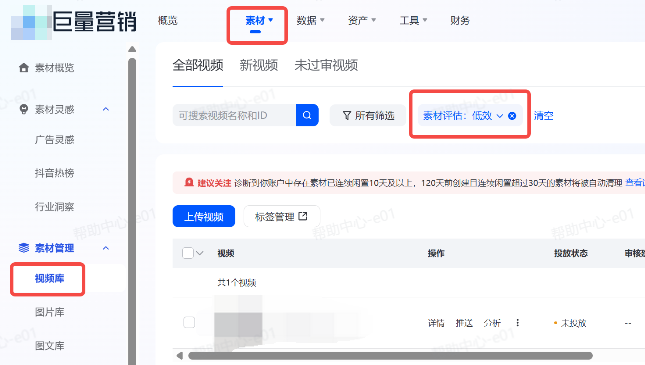Open 标签管理 external link button
Screen dimensions: 645x365
click(281, 216)
